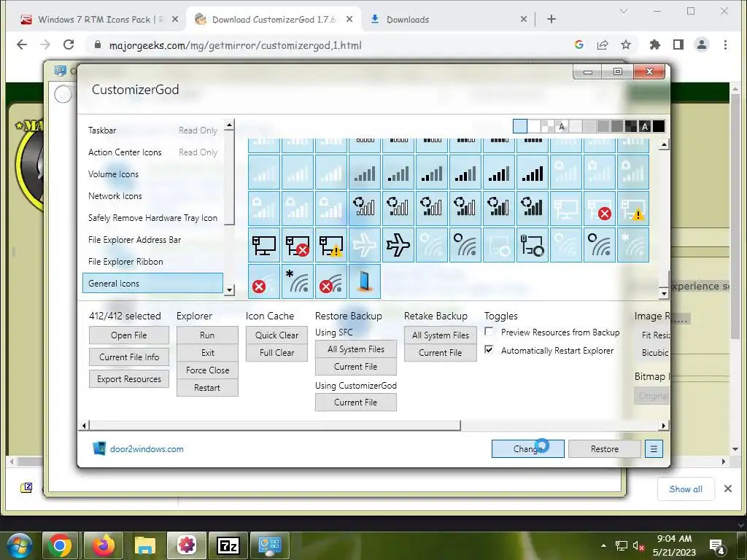Click the Chrome back arrow
747x560 pixels.
click(x=22, y=44)
